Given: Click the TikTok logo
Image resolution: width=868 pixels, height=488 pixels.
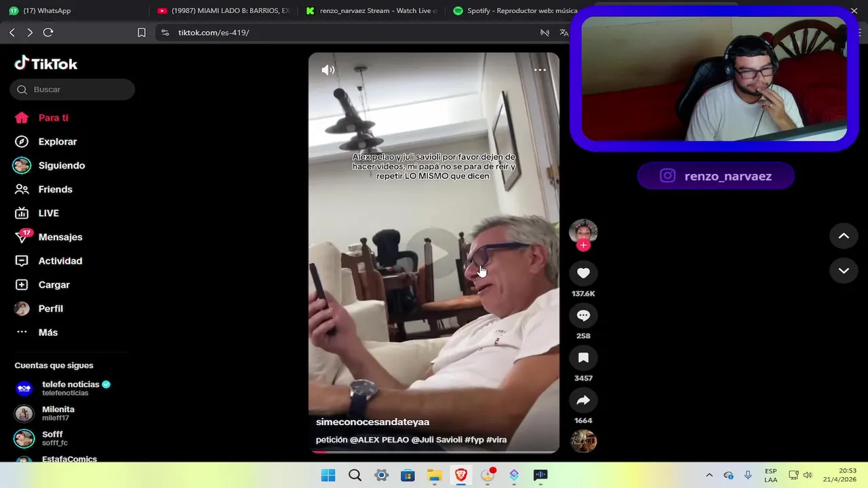Looking at the screenshot, I should (46, 64).
